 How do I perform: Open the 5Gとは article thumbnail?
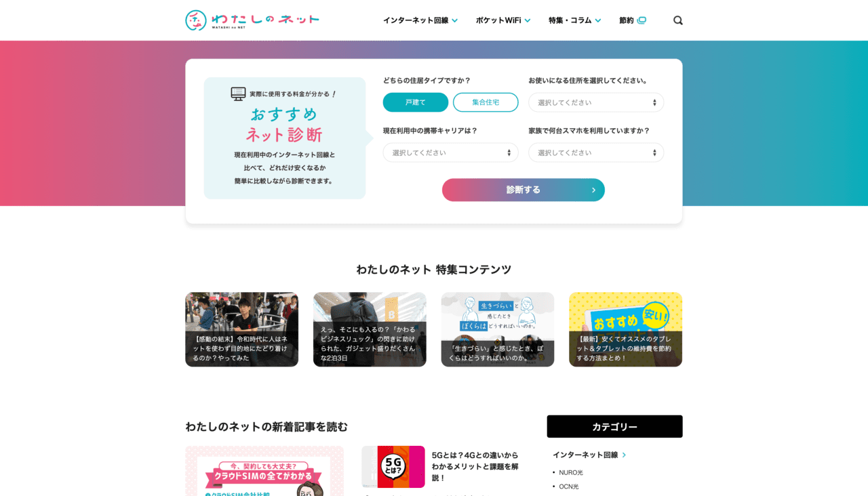click(393, 466)
